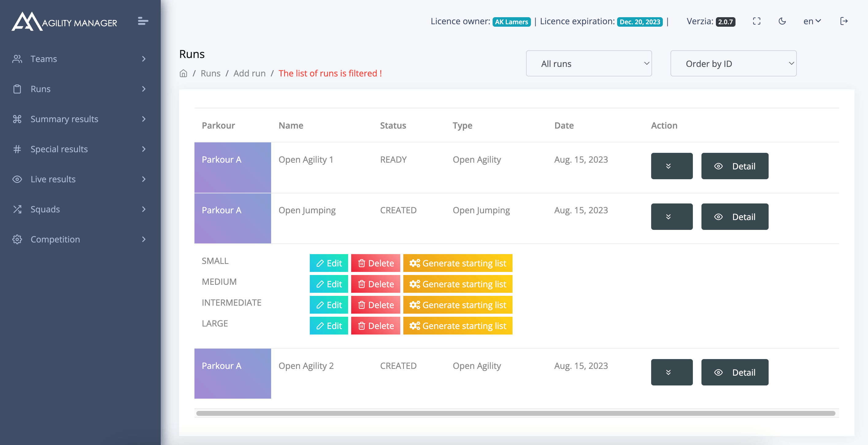Viewport: 868px width, 445px height.
Task: Edit the SMALL category
Action: (328, 263)
